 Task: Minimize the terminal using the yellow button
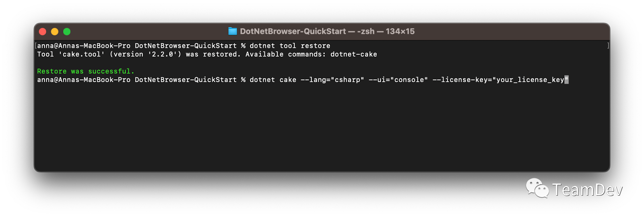pos(55,31)
